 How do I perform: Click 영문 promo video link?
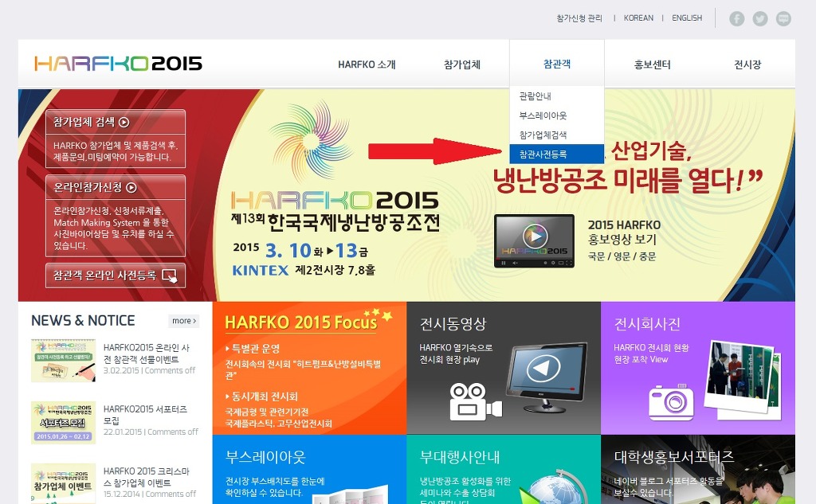622,256
